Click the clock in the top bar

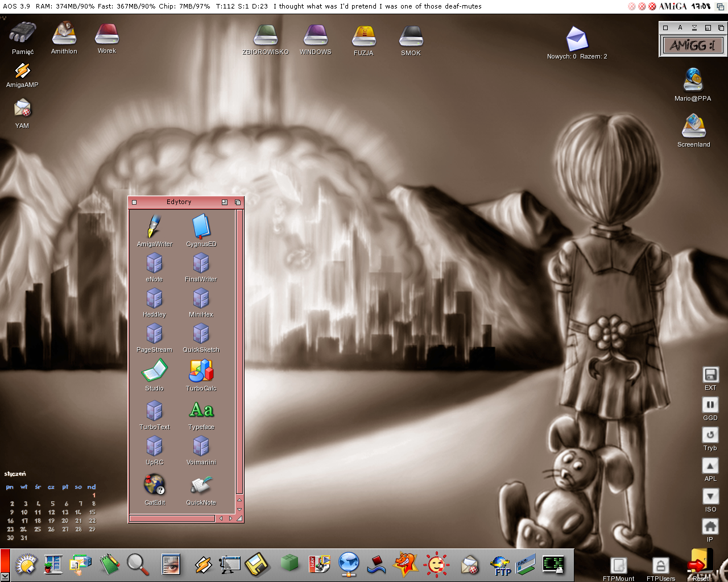click(701, 6)
